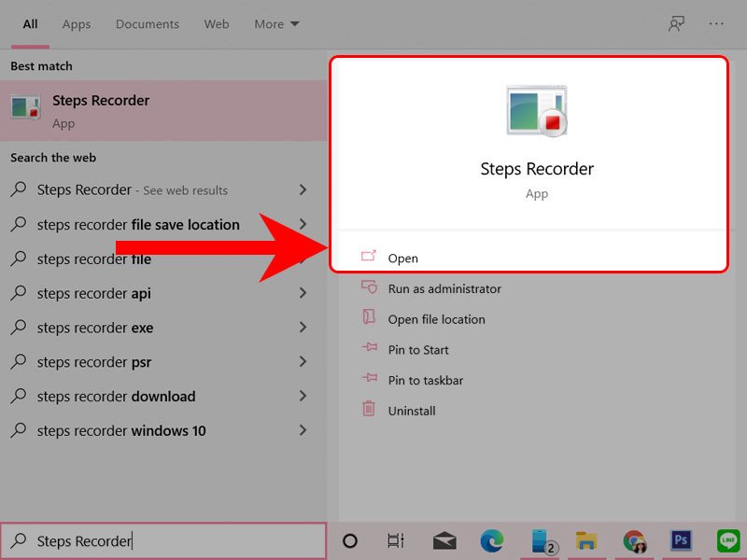Screen dimensions: 747x560
Task: Switch to the Documents tab
Action: [148, 24]
